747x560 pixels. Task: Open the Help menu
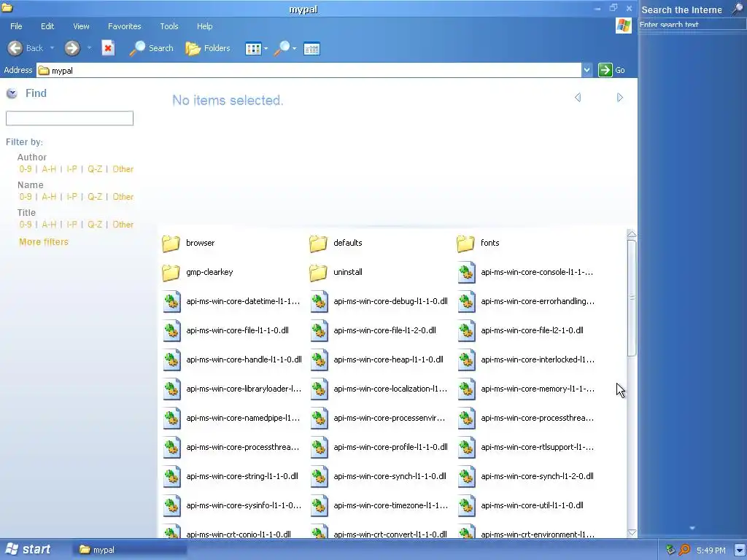[x=204, y=26]
